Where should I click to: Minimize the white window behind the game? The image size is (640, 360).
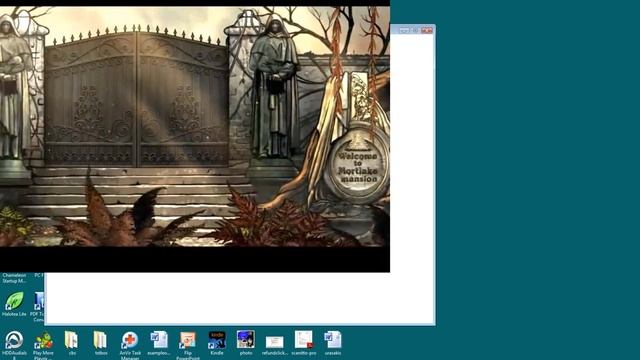[x=404, y=30]
